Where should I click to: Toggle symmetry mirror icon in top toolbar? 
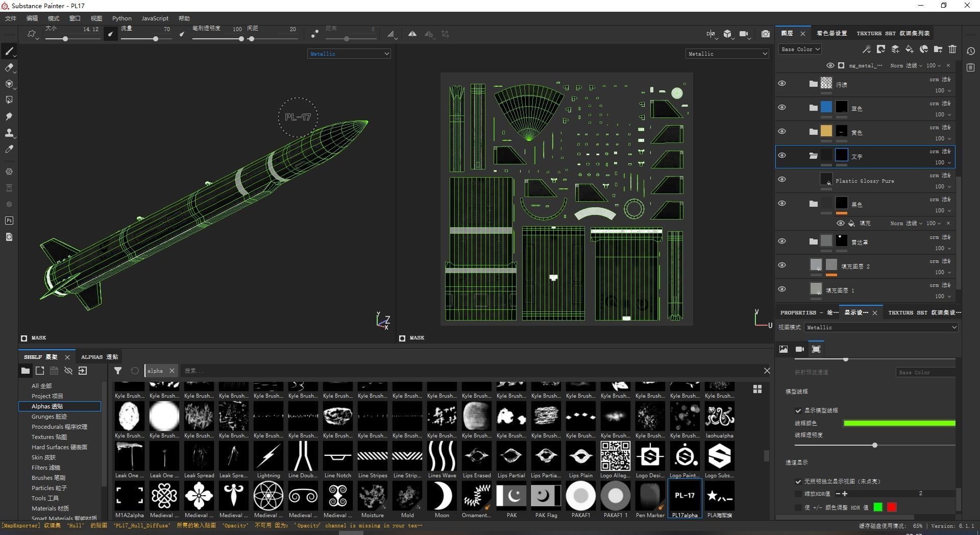(412, 34)
